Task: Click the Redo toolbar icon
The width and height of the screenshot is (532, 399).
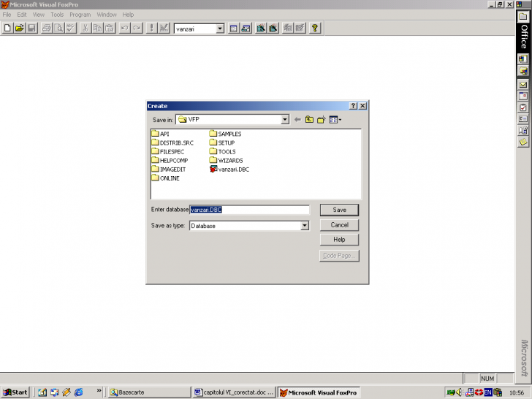Action: pyautogui.click(x=137, y=28)
